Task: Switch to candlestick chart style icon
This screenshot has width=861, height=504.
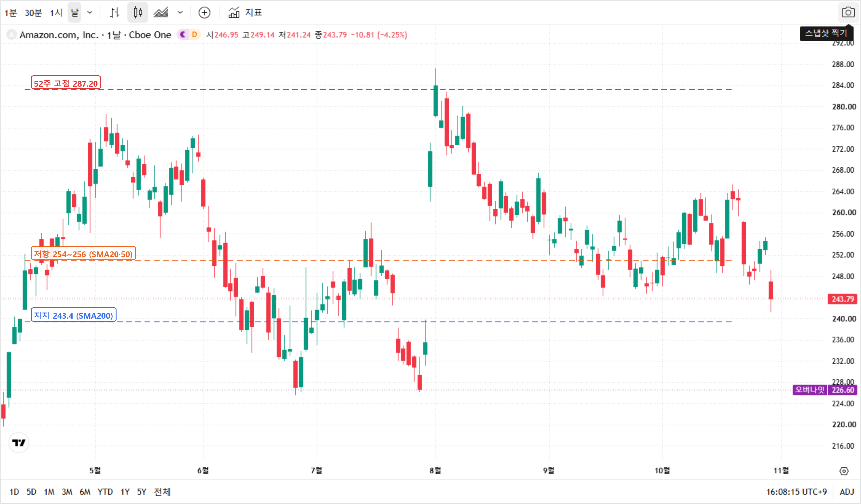Action: click(x=138, y=13)
